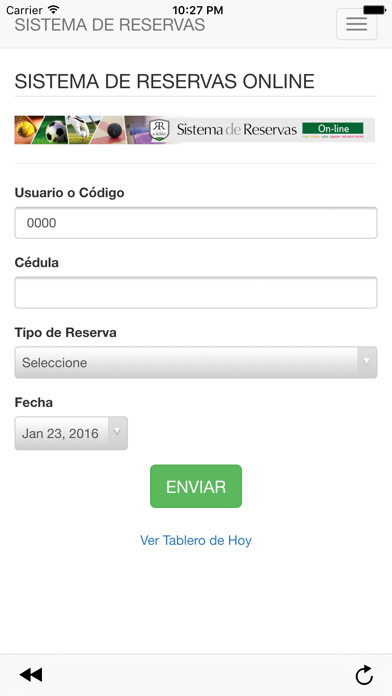Tap the golf ball banner image
This screenshot has width=392, height=696.
(x=83, y=130)
